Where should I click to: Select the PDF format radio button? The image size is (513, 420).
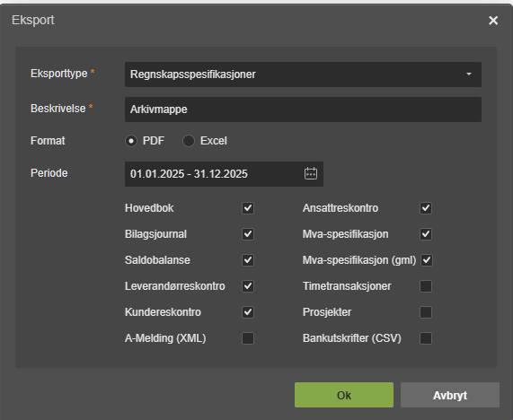coord(131,141)
